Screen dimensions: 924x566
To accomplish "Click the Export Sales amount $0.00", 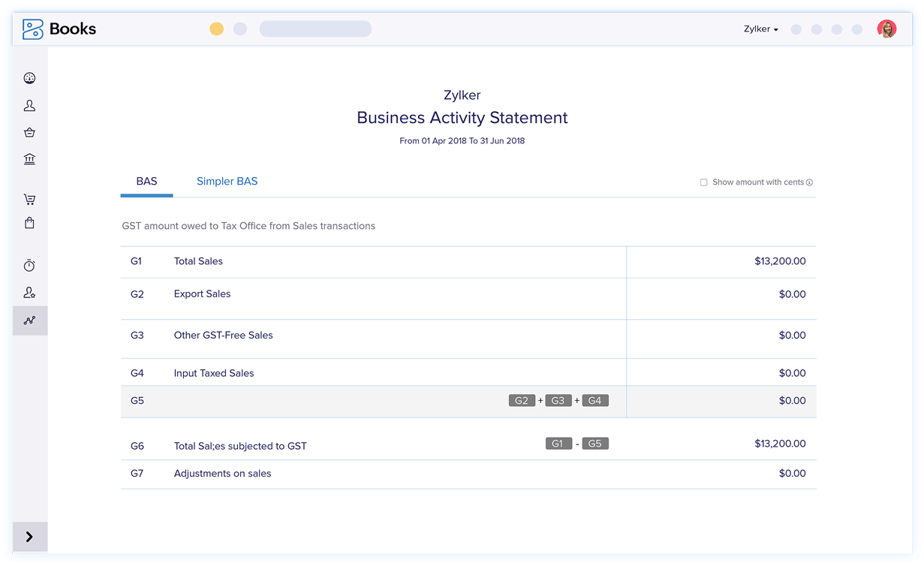I will [x=792, y=294].
